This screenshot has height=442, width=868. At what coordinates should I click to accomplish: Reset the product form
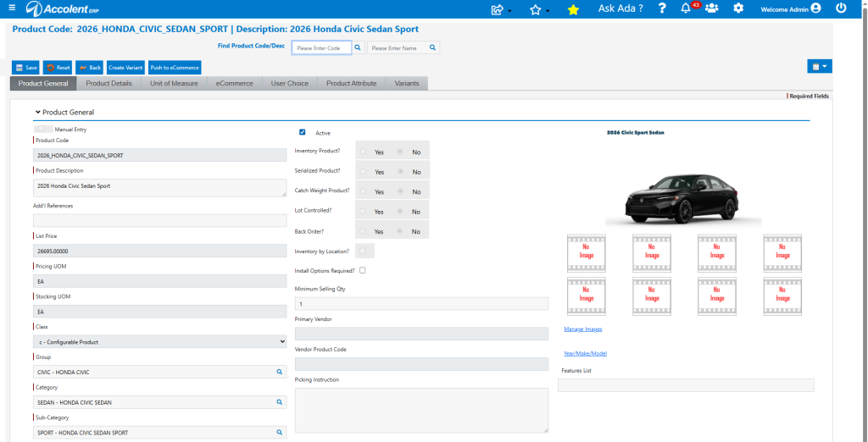tap(58, 68)
